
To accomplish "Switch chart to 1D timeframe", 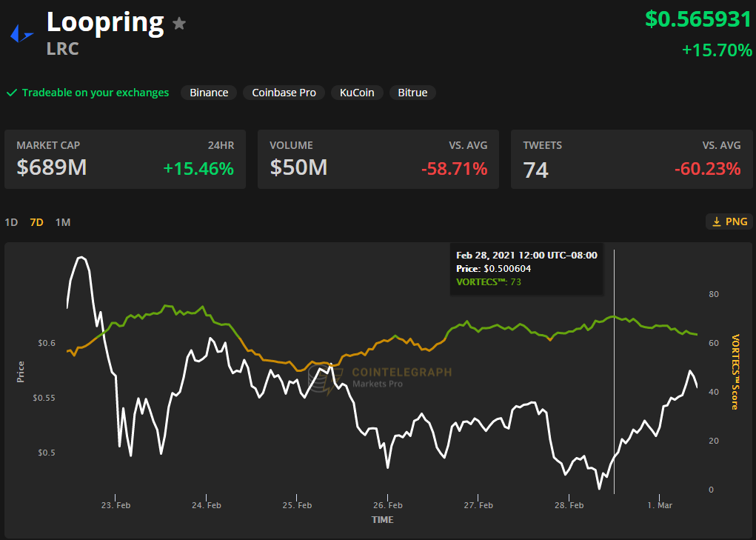I will pos(11,222).
